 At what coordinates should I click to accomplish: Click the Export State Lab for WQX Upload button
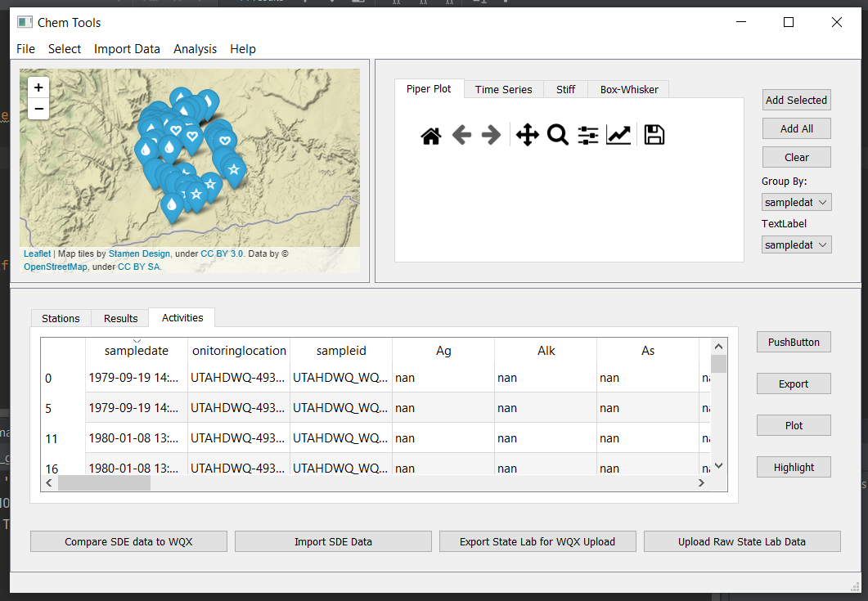[537, 540]
